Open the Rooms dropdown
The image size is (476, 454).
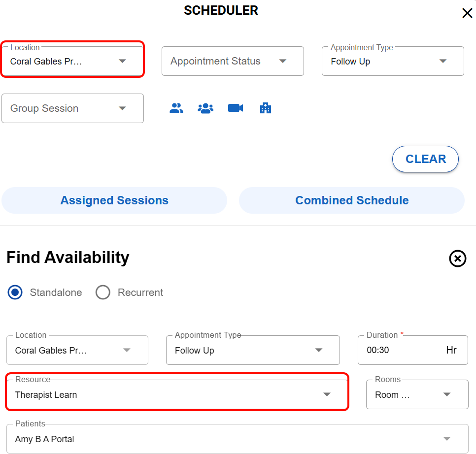pyautogui.click(x=417, y=394)
